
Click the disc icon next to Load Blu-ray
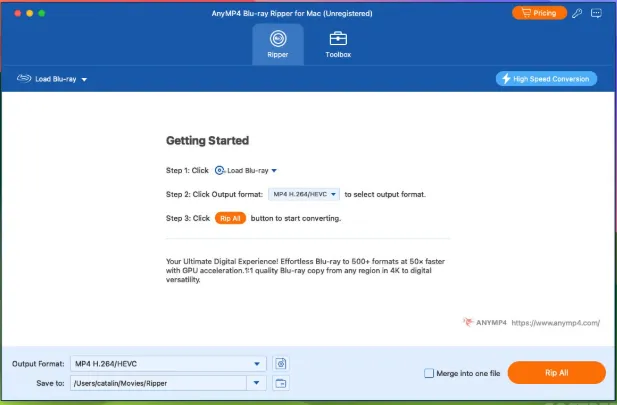click(24, 79)
